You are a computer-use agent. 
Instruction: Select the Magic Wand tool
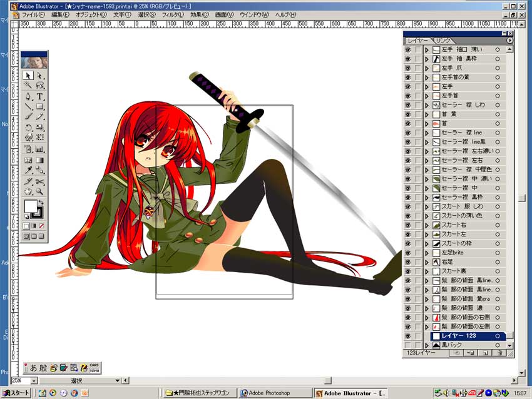[29, 85]
